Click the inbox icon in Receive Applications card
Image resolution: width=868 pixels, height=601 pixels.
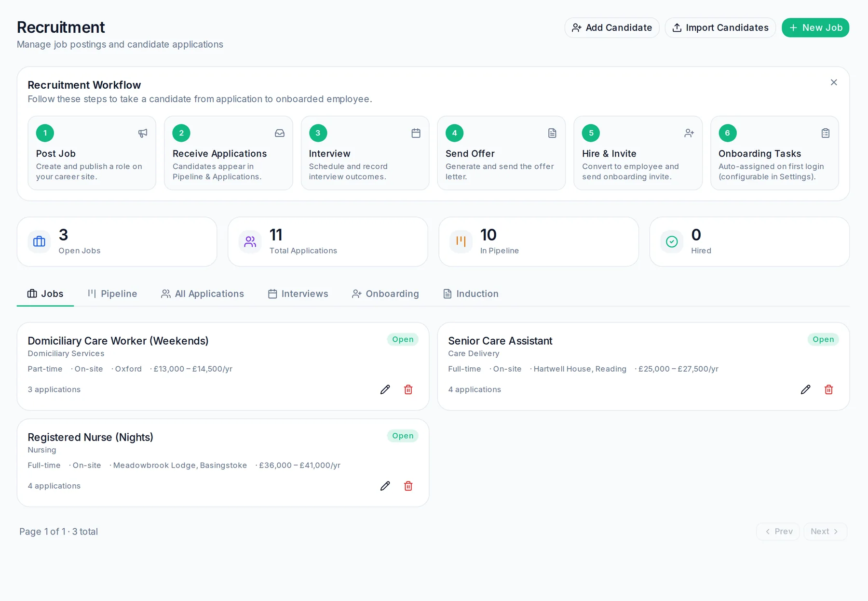280,133
